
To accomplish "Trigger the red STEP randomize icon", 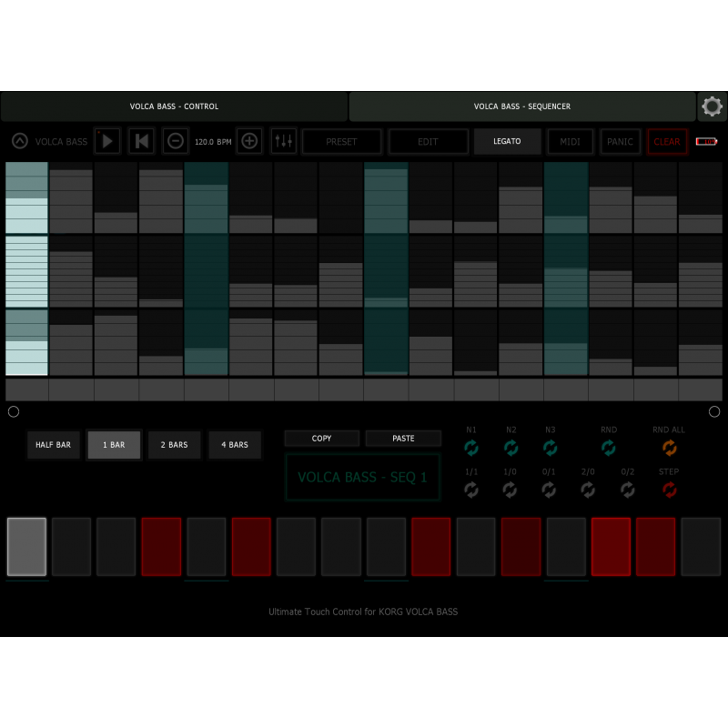I will click(x=669, y=490).
